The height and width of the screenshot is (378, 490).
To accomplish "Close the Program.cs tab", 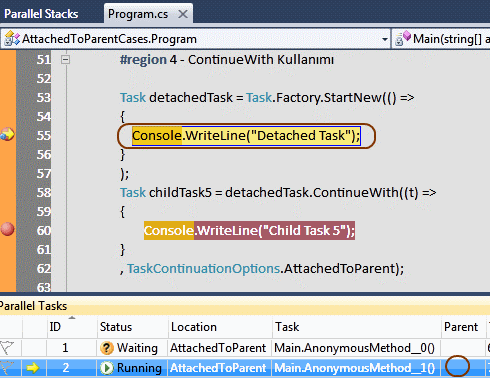I will (x=183, y=14).
